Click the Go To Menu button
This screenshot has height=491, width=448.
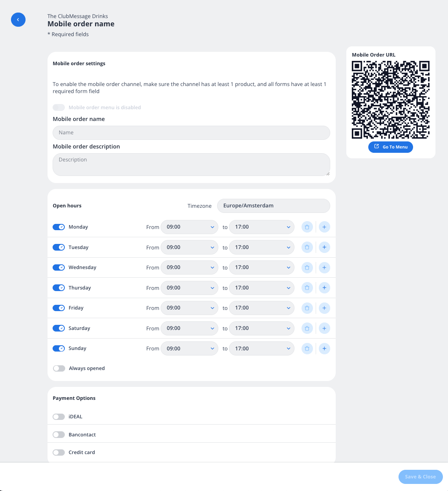390,147
